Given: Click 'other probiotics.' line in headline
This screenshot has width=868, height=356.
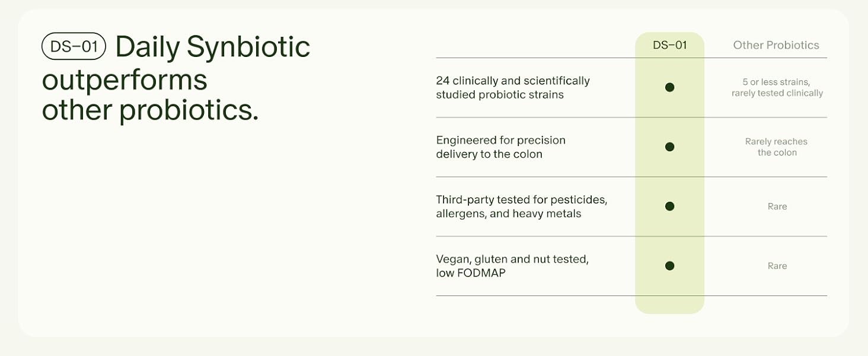Looking at the screenshot, I should pyautogui.click(x=150, y=111).
